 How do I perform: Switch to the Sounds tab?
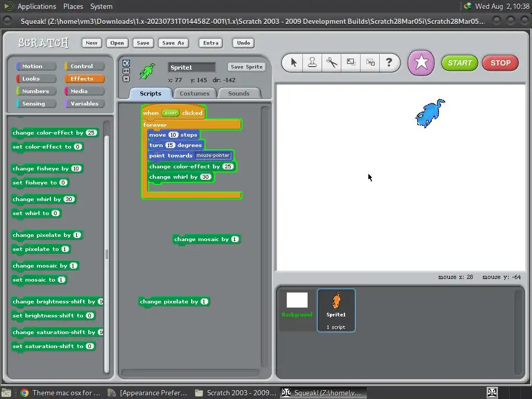[x=239, y=94]
